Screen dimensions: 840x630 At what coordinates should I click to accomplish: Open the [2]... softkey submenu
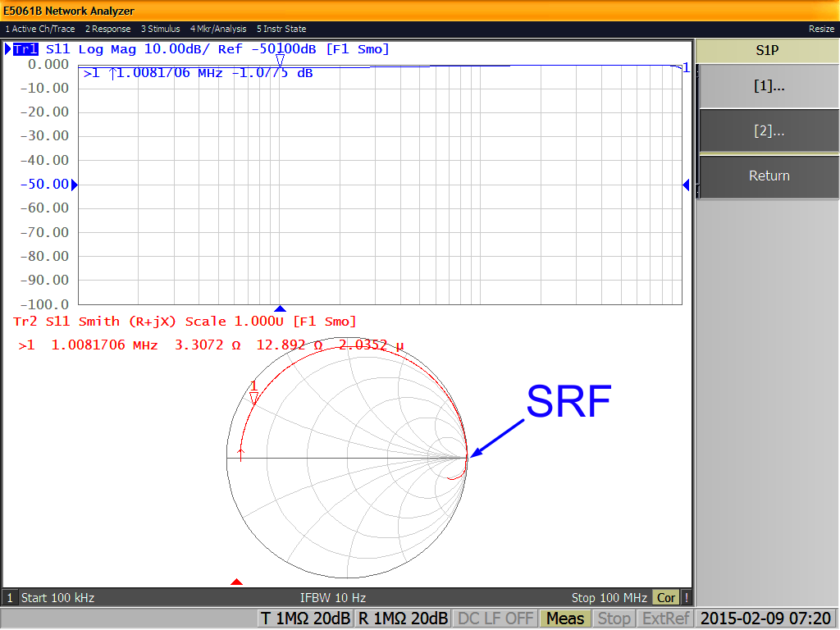click(x=768, y=131)
